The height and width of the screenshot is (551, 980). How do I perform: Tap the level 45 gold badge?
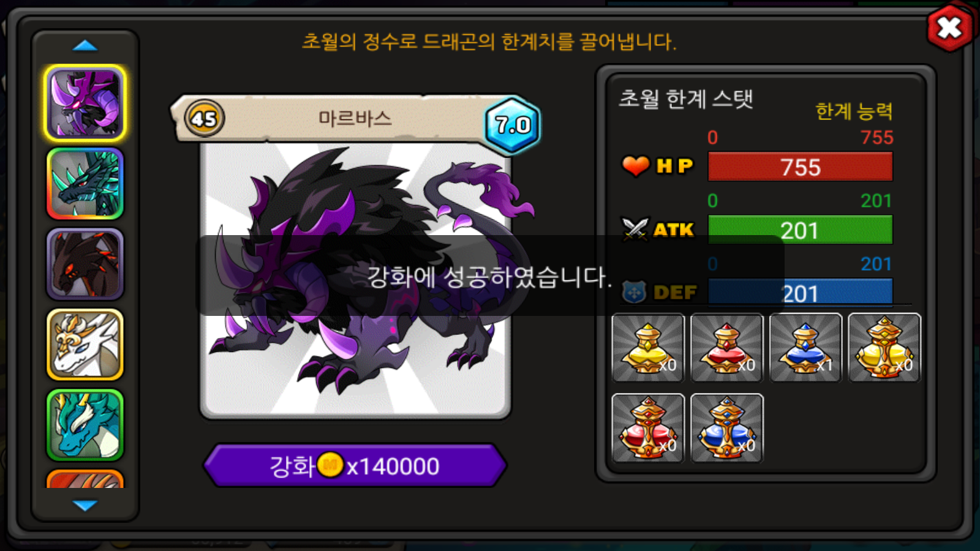[x=204, y=118]
